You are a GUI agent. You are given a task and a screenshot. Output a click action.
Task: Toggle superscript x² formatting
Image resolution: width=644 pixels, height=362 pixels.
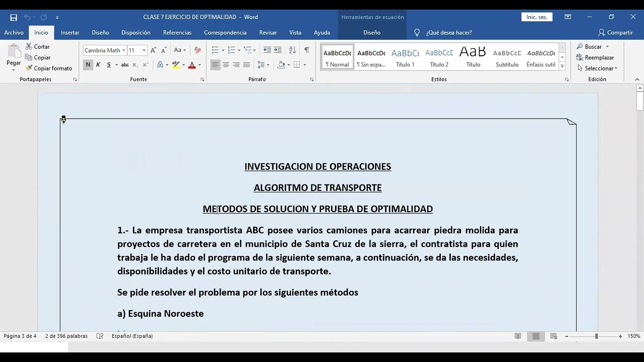pyautogui.click(x=145, y=65)
